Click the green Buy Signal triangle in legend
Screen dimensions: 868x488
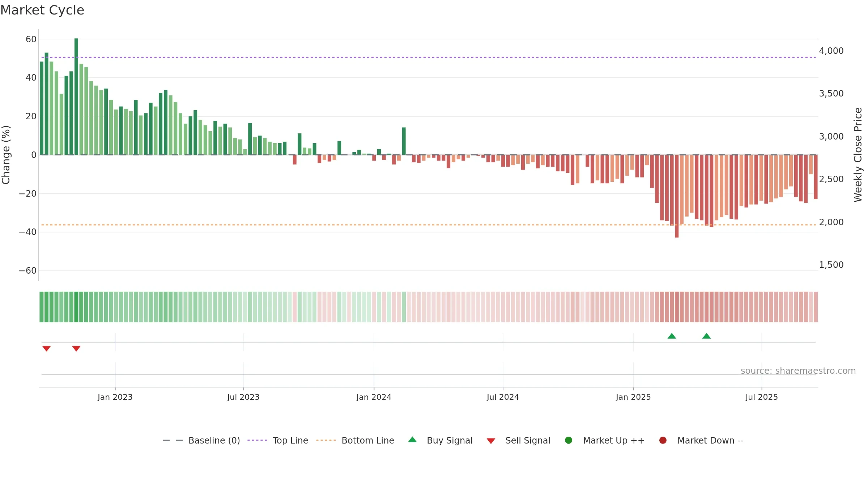point(412,440)
